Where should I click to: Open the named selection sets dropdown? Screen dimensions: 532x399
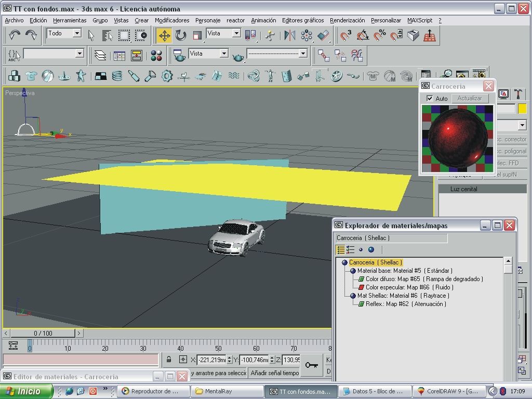click(x=79, y=53)
